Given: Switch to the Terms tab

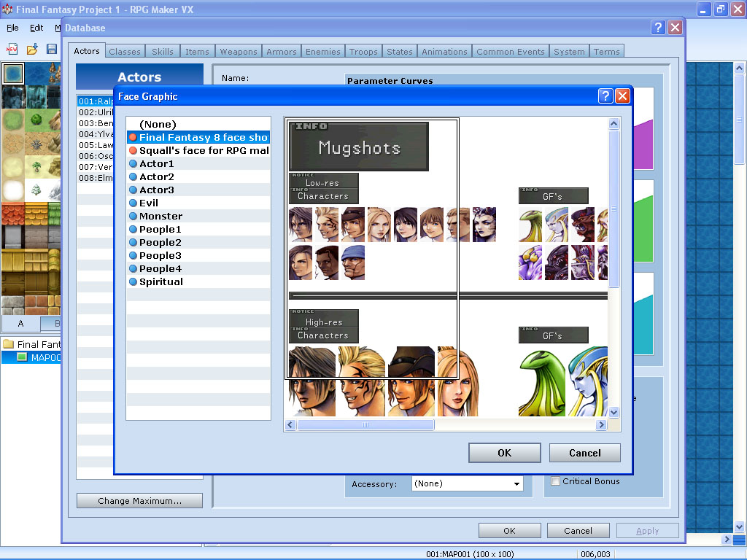Looking at the screenshot, I should 606,52.
